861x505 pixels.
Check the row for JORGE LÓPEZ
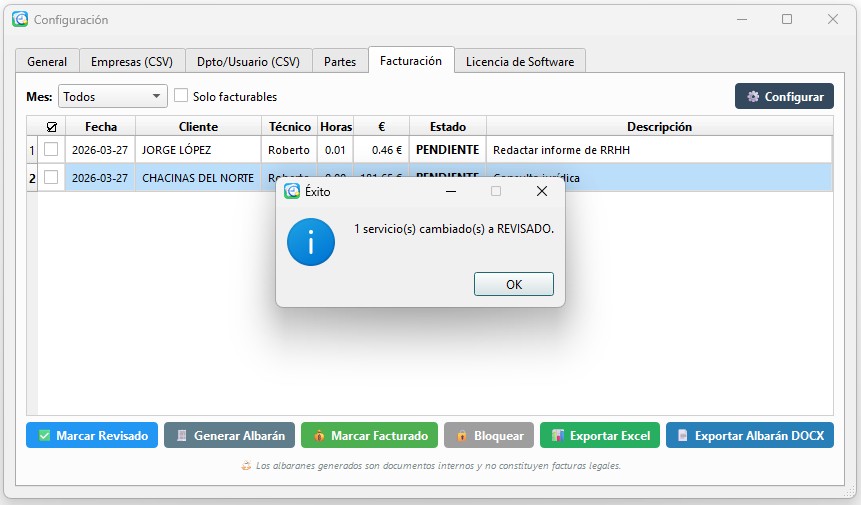(x=51, y=150)
